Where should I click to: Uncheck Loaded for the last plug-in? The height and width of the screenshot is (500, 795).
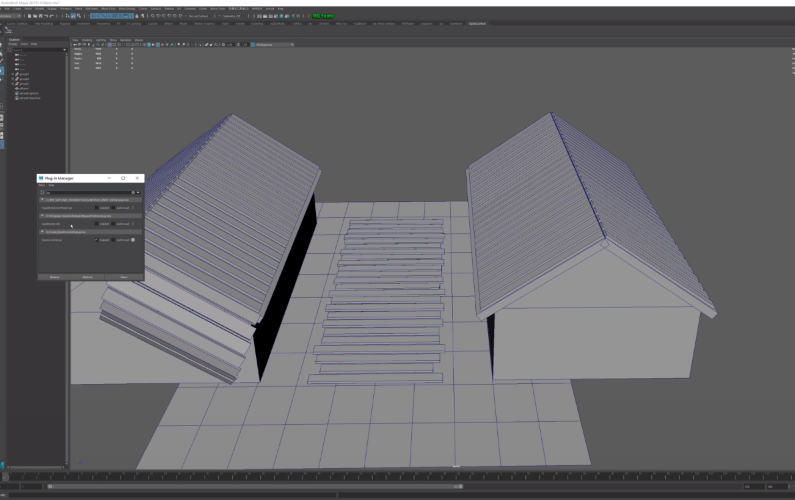point(96,240)
